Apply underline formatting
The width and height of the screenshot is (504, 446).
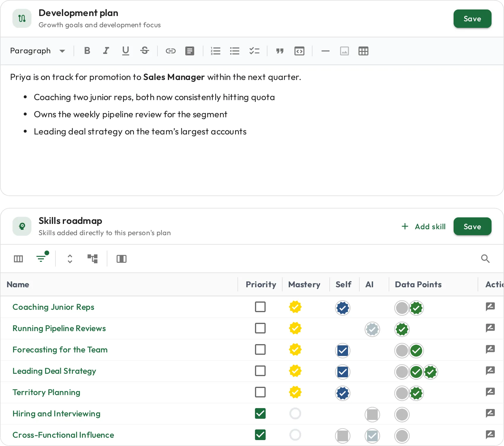click(125, 51)
